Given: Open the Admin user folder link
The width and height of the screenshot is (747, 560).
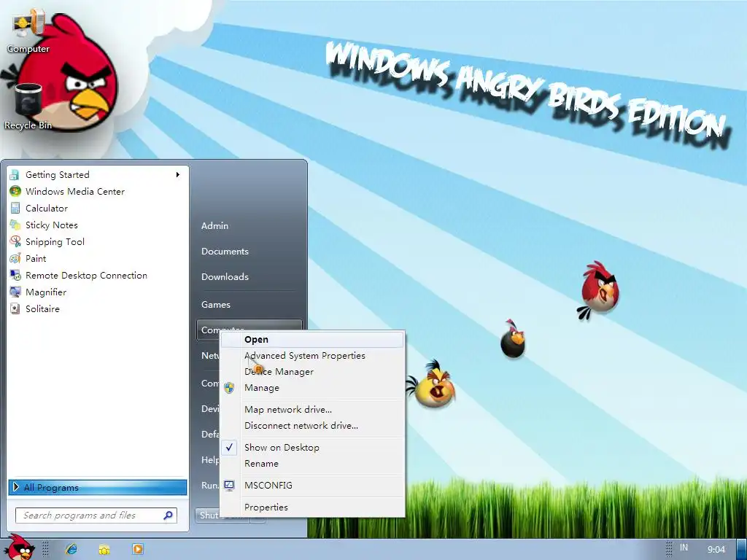Looking at the screenshot, I should point(215,226).
